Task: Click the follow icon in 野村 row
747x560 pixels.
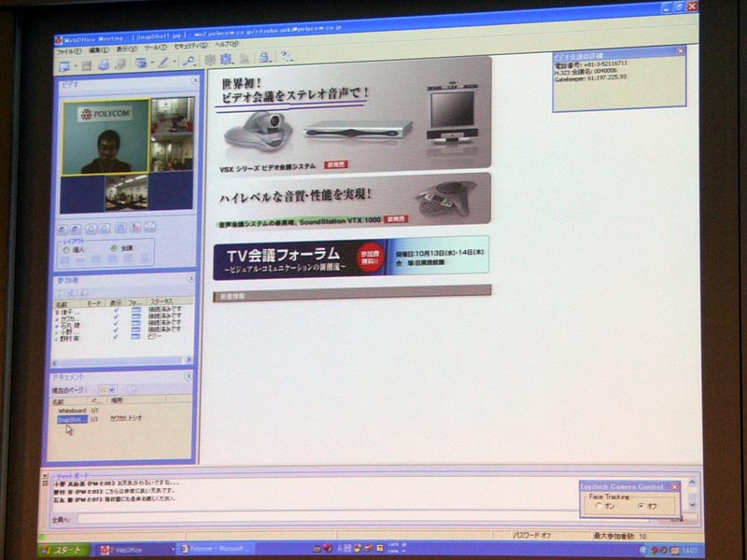Action: pos(136,336)
